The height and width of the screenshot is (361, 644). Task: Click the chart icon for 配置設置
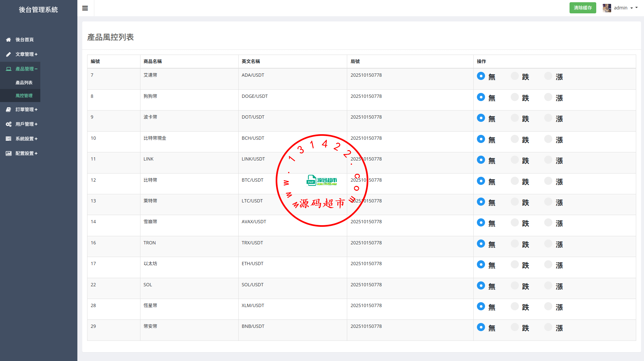point(8,153)
